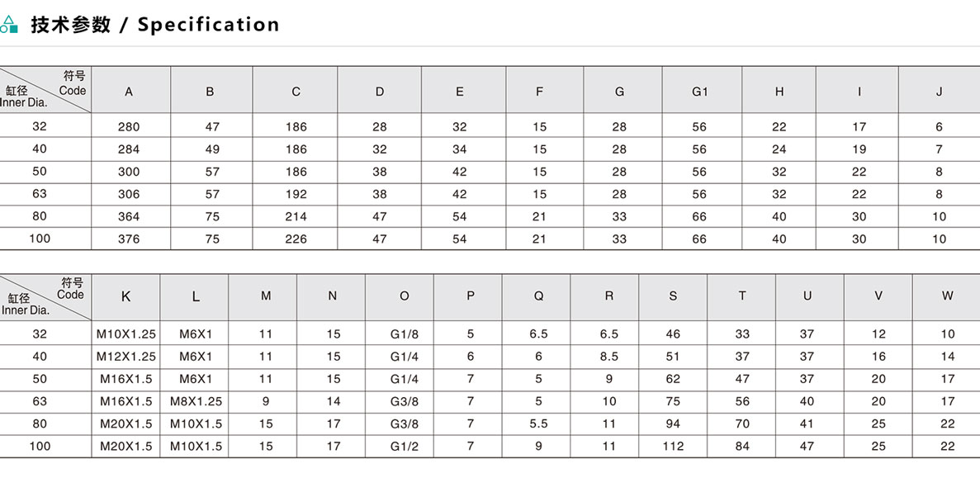
Task: Select the cell with value 376
Action: coord(129,239)
